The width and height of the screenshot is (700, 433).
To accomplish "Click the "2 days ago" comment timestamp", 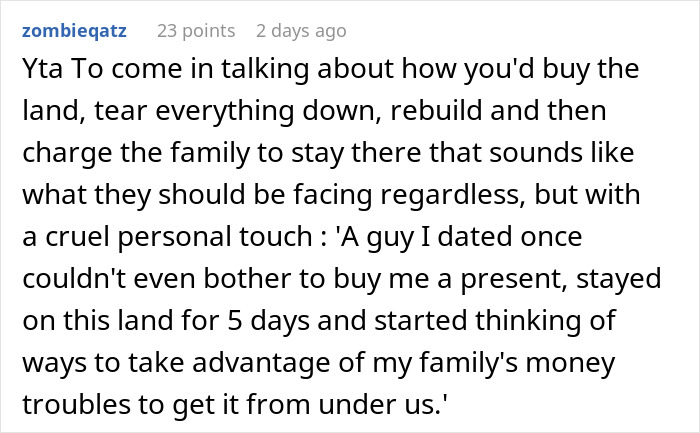I will point(297,31).
